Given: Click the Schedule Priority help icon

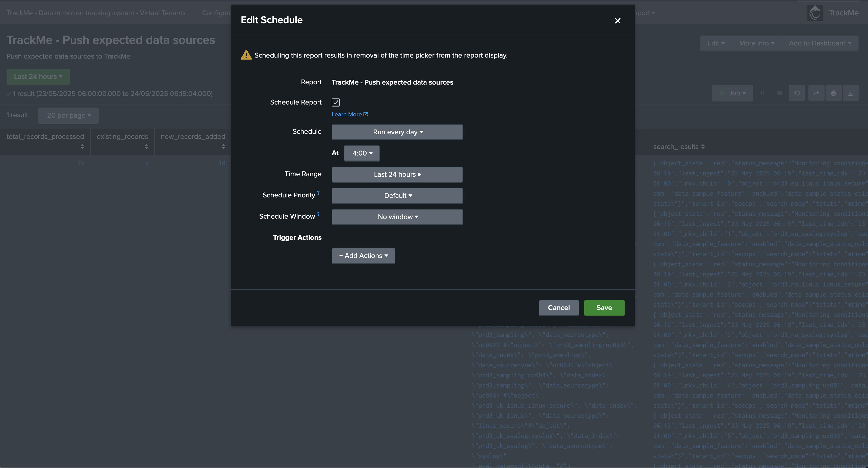Looking at the screenshot, I should click(318, 193).
